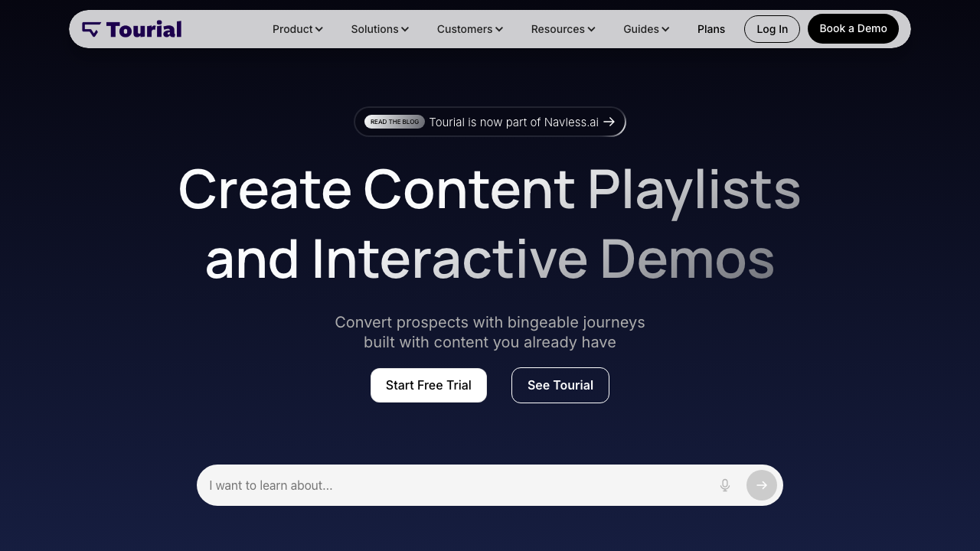Click the Tourial logo

click(x=132, y=28)
